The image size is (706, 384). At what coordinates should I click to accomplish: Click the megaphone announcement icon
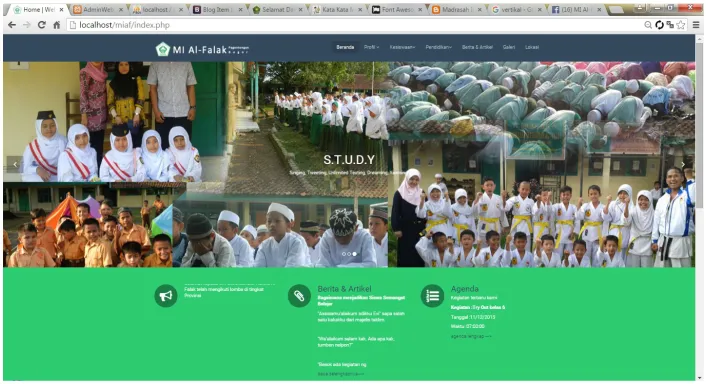pyautogui.click(x=166, y=296)
